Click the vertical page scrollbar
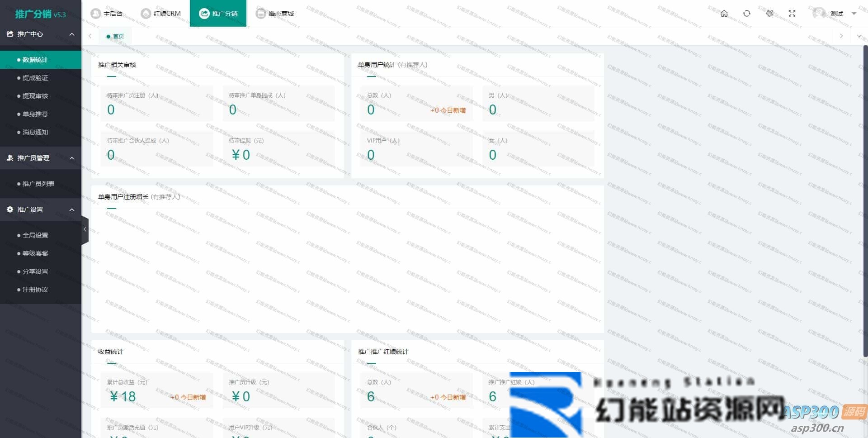Image resolution: width=868 pixels, height=438 pixels. tap(865, 199)
